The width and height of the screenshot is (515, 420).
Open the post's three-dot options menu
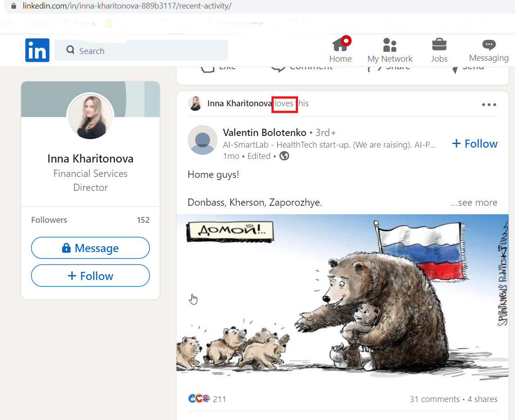(x=489, y=104)
